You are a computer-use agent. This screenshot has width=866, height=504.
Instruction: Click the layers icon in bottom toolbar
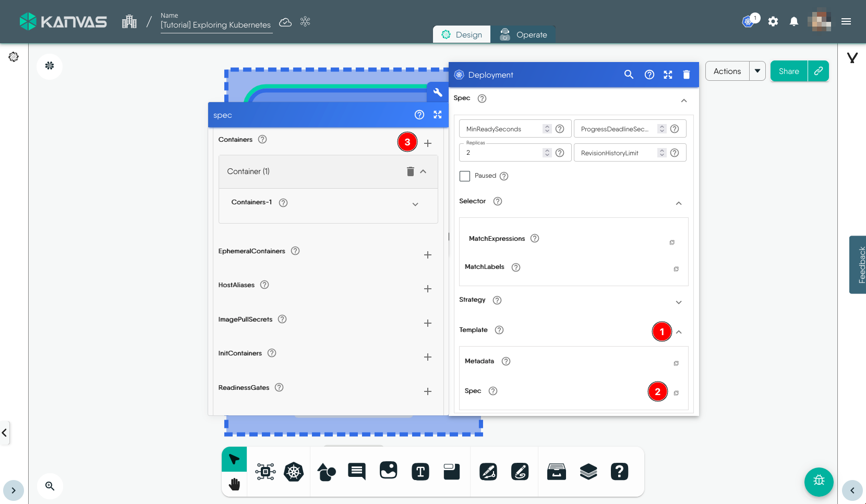coord(588,472)
